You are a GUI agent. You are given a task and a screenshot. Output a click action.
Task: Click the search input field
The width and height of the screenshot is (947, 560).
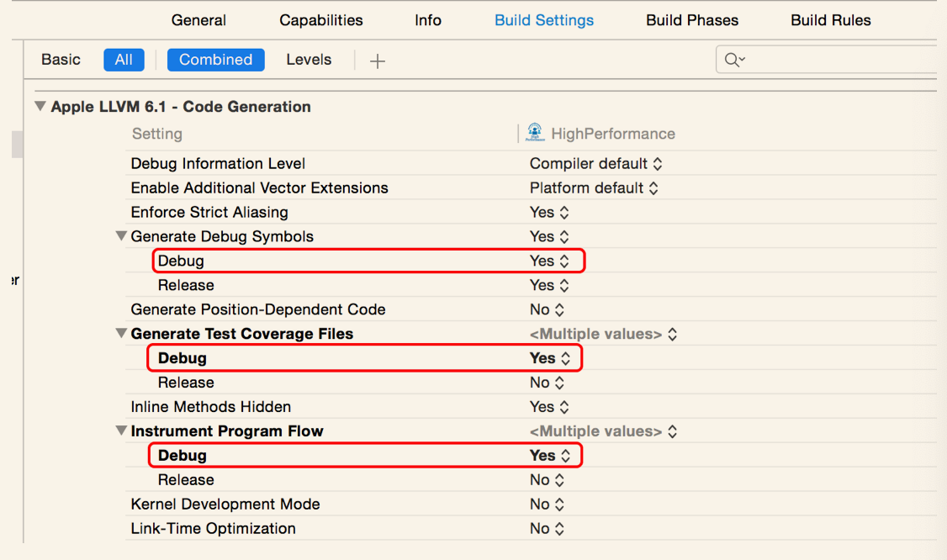(x=833, y=61)
